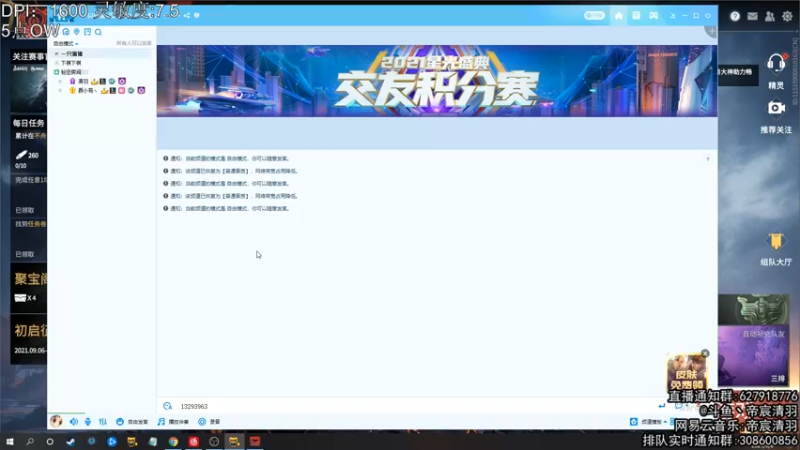Screen dimensions: 800x450
Task: Open the settings gear icon at top right
Action: coord(787,16)
